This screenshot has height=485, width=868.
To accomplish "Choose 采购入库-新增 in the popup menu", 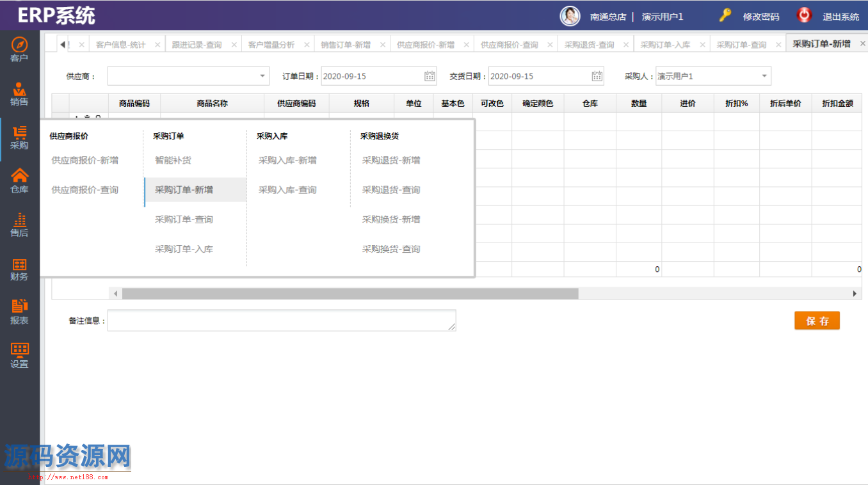I will [287, 161].
